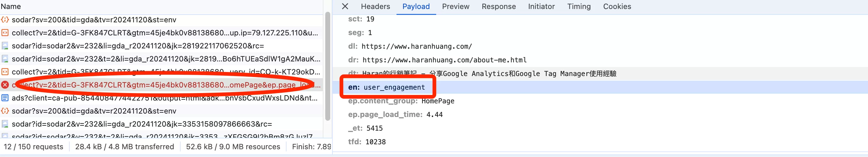
Task: Select sodar request ending Bo6hTUEaSdlW1gA2MauK
Action: pyautogui.click(x=161, y=59)
